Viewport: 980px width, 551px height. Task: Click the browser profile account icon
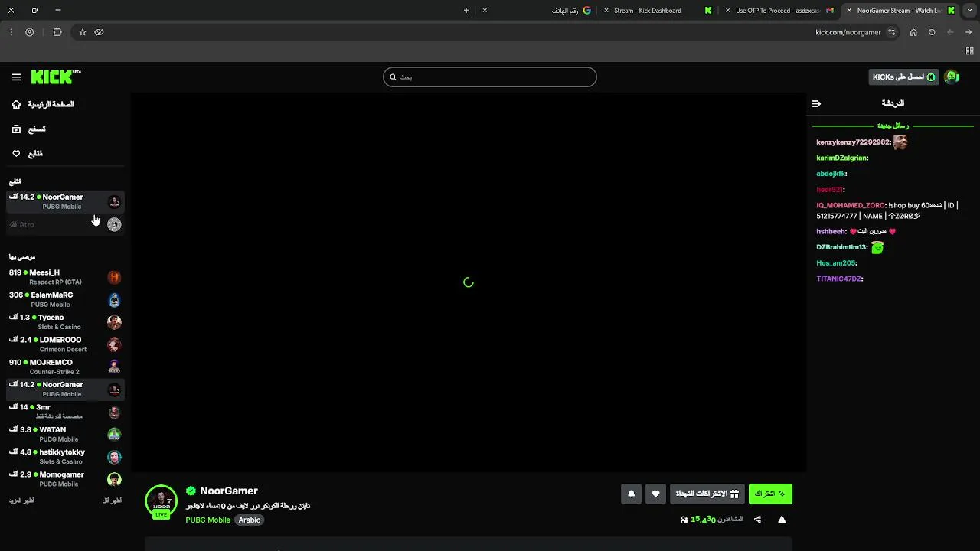coord(30,32)
